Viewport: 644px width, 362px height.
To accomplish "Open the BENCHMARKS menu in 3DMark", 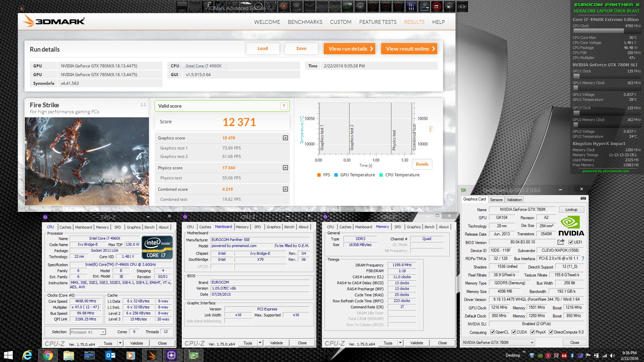I will pyautogui.click(x=305, y=22).
